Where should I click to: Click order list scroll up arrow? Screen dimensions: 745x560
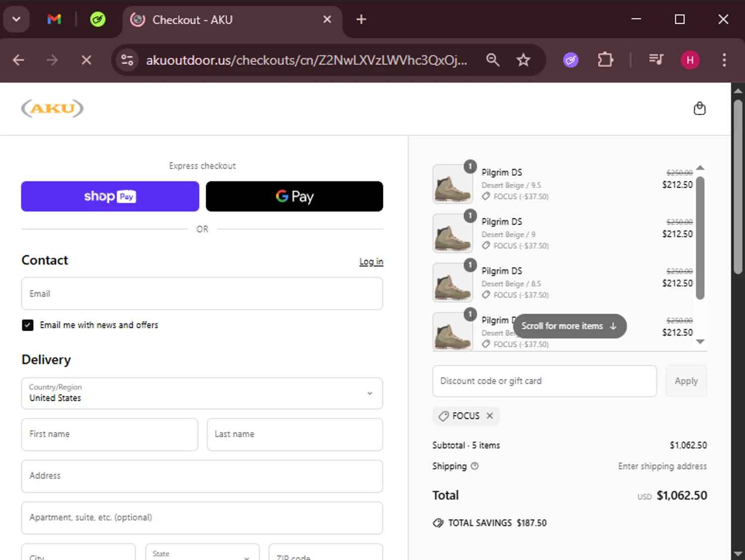700,168
